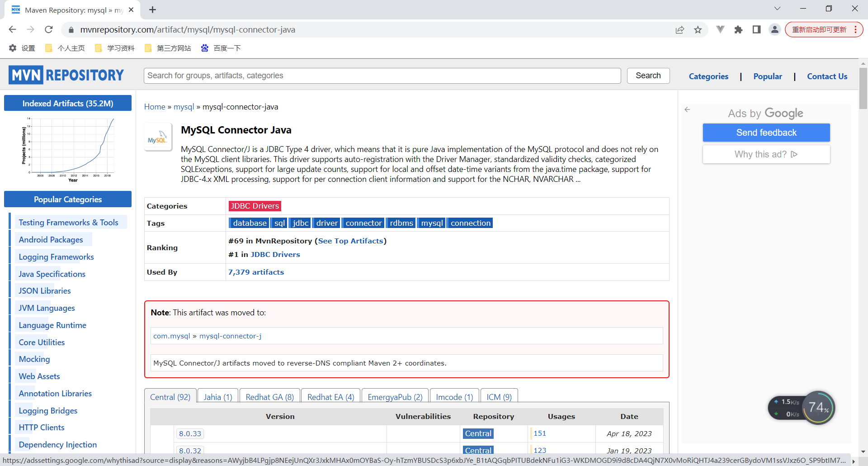Open version 8.0.33 link
The height and width of the screenshot is (466, 868).
click(190, 433)
